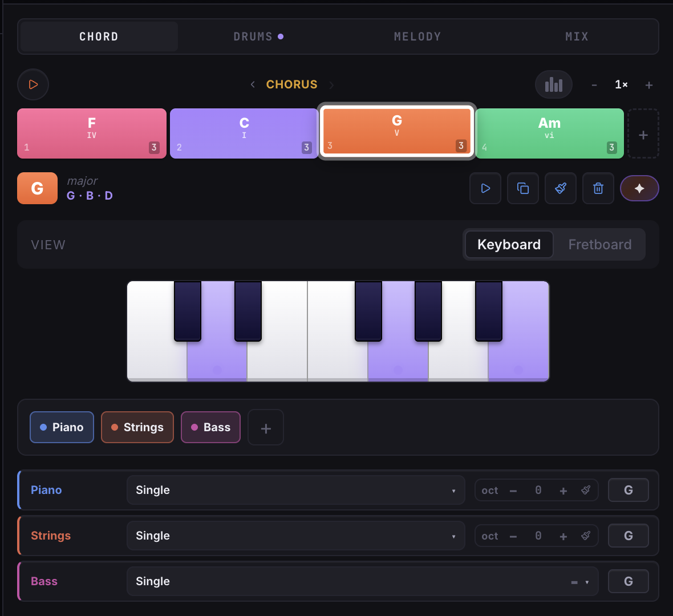Click the leftmost white piano key

(x=157, y=360)
